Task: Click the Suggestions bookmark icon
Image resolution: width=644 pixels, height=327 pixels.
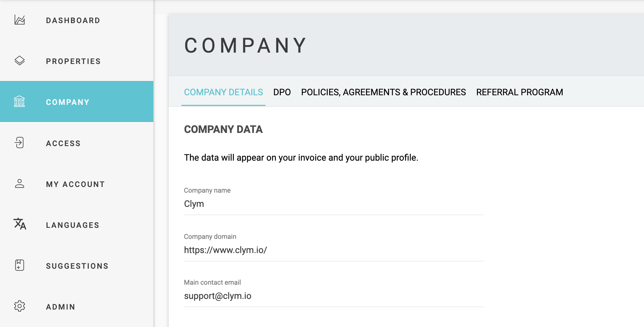Action: coord(20,265)
